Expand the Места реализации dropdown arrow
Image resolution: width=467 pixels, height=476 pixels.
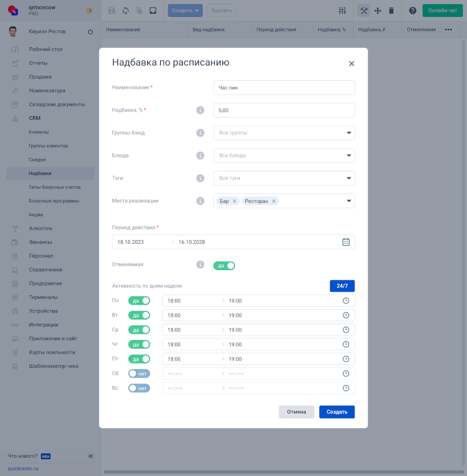click(349, 201)
